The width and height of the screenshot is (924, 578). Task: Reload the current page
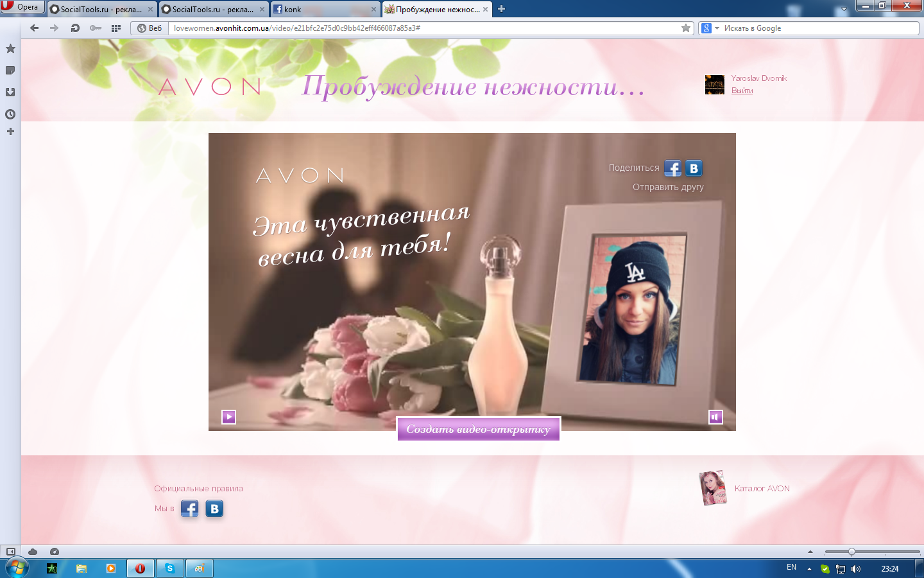click(x=75, y=28)
